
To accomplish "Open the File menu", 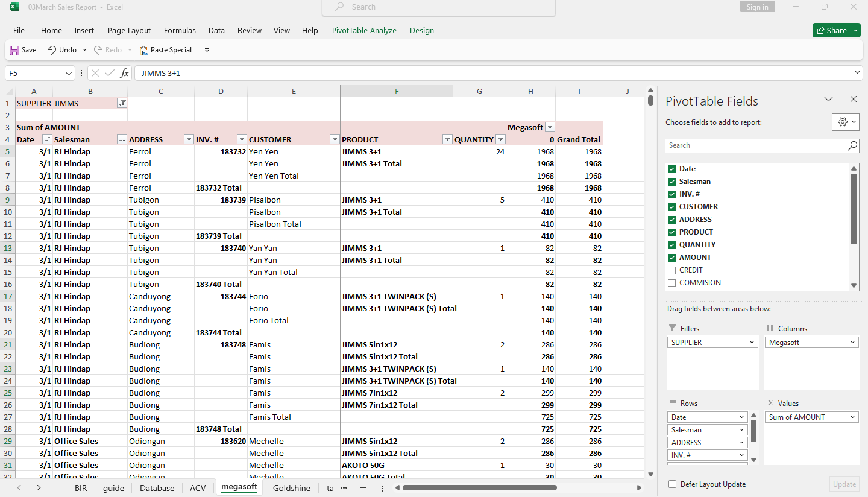I will [19, 31].
